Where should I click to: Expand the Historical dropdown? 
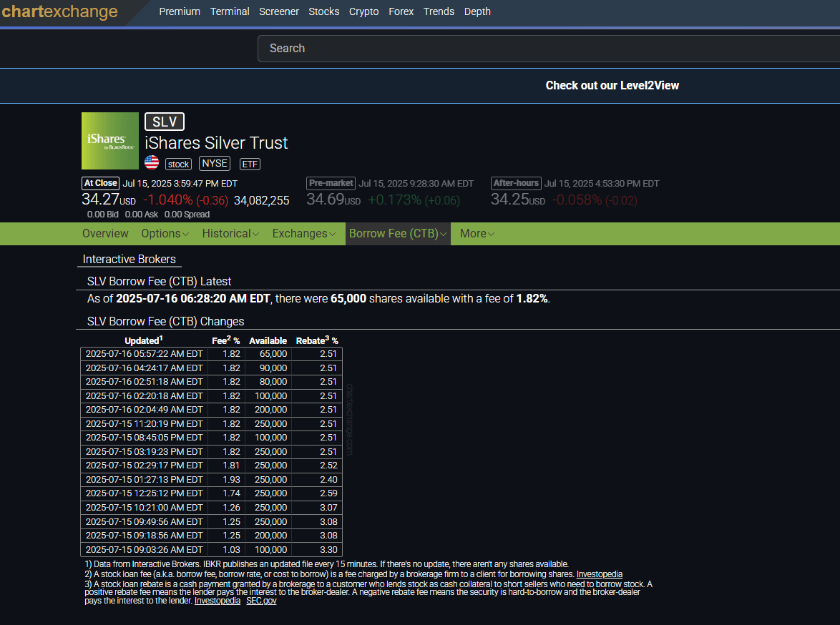tap(230, 234)
